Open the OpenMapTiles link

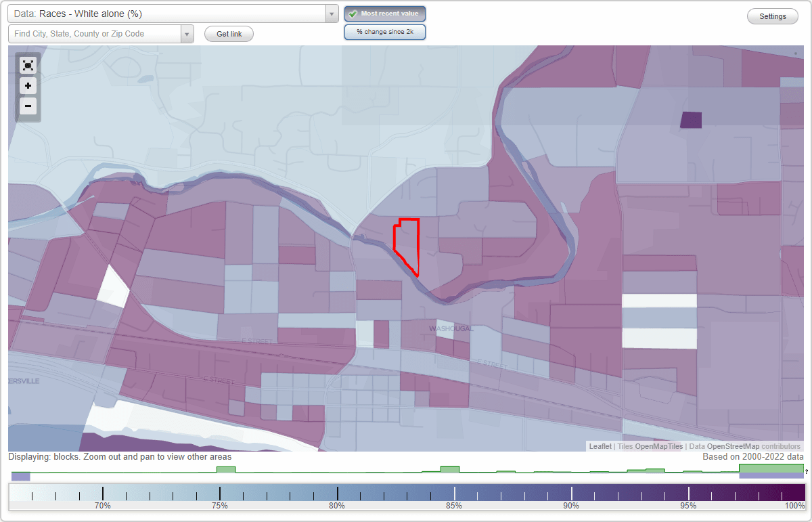[658, 446]
